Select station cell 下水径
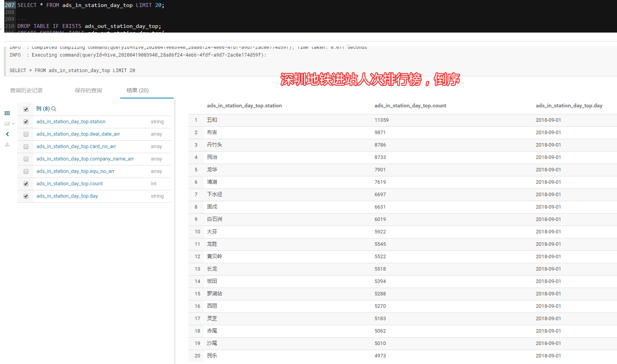This screenshot has width=617, height=364. click(x=214, y=195)
